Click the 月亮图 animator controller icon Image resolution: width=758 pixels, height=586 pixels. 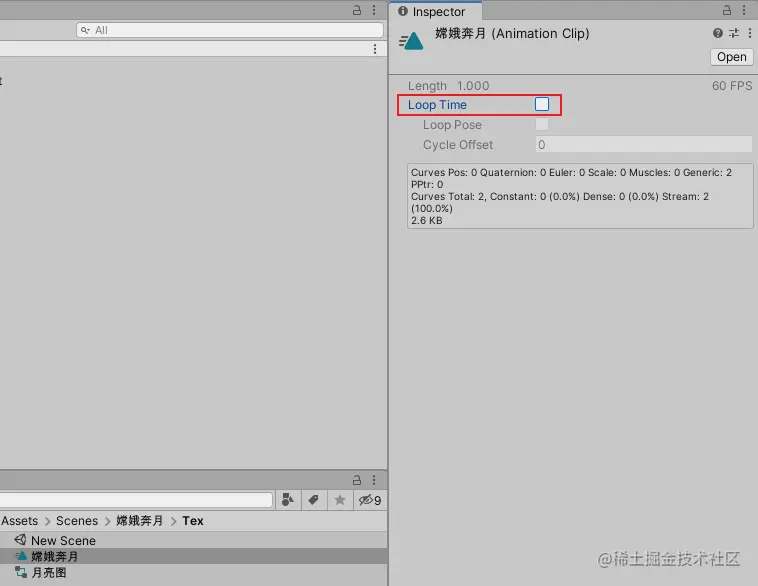pyautogui.click(x=21, y=572)
